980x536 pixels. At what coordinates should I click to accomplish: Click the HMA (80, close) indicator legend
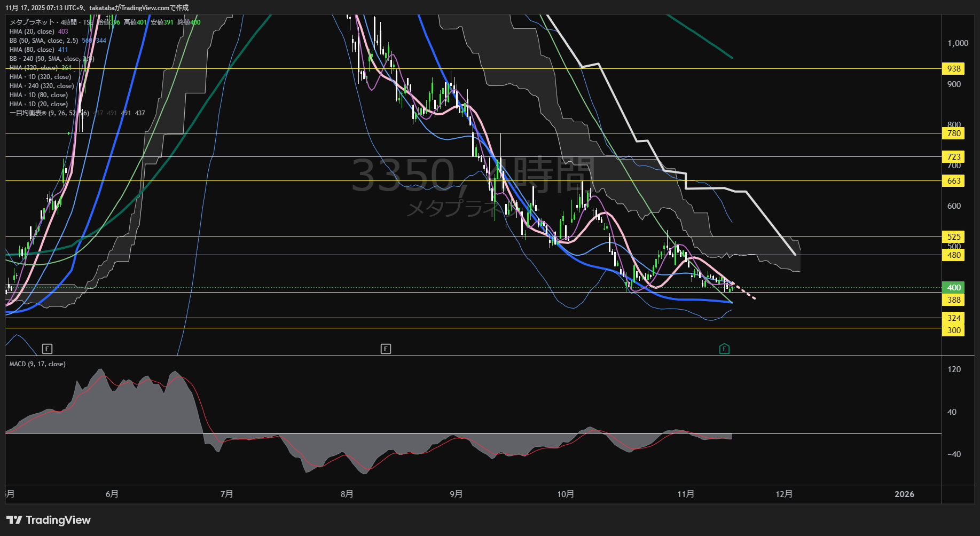[x=32, y=50]
